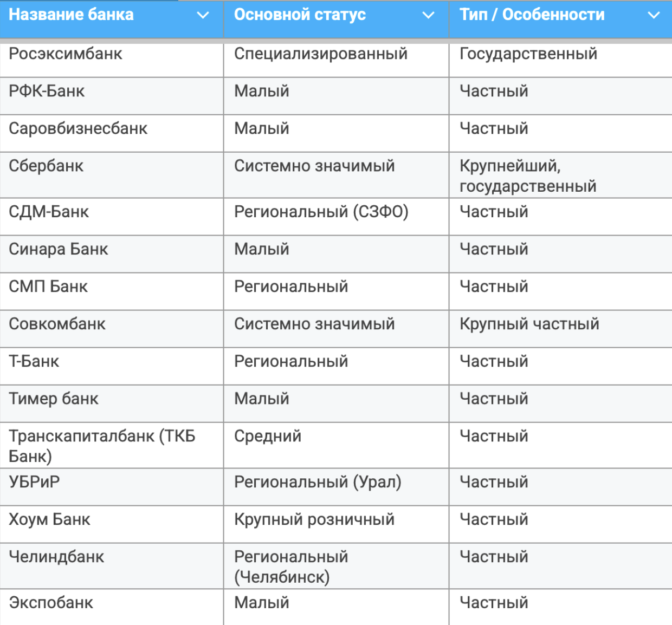Click the Крупный частный type cell
Image resolution: width=672 pixels, height=625 pixels.
coord(529,324)
